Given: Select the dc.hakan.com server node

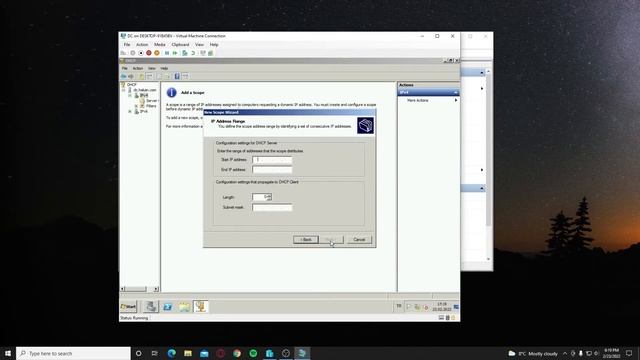Looking at the screenshot, I should point(145,90).
